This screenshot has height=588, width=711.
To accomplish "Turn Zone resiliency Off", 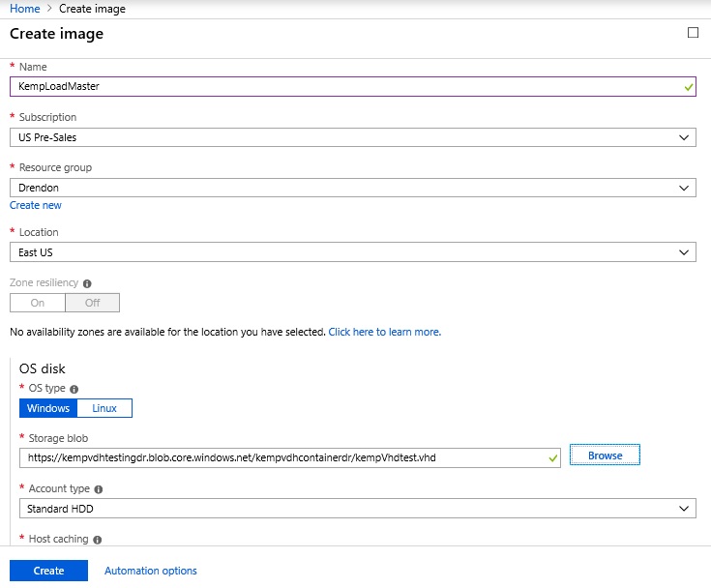I will point(93,303).
